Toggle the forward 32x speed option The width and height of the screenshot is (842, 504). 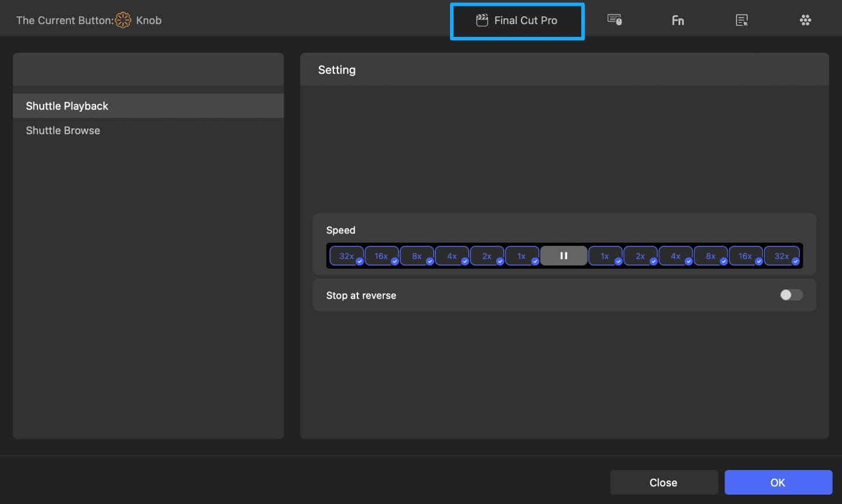coord(782,256)
